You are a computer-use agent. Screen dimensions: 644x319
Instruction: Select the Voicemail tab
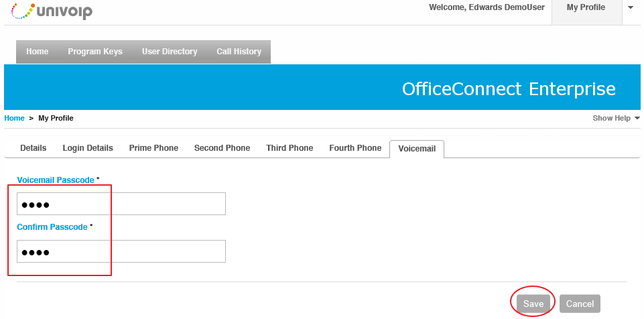point(417,149)
